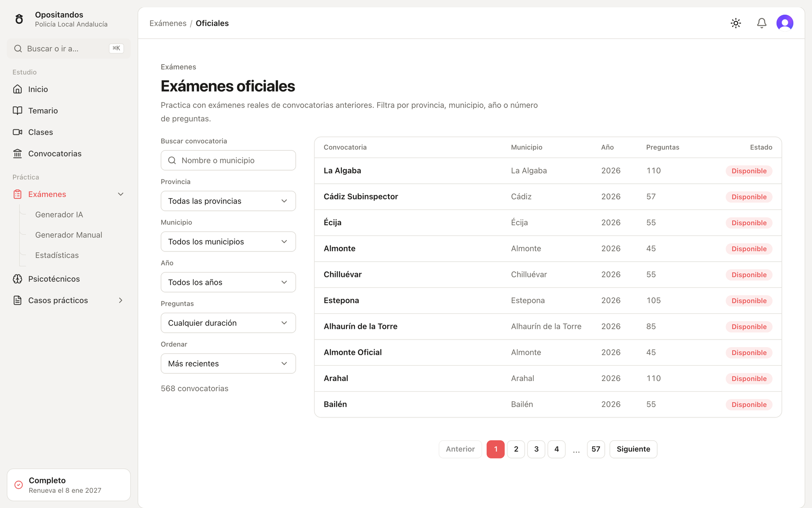Sort by the Preguntas column header
Screen dimensions: 812x508
663,147
